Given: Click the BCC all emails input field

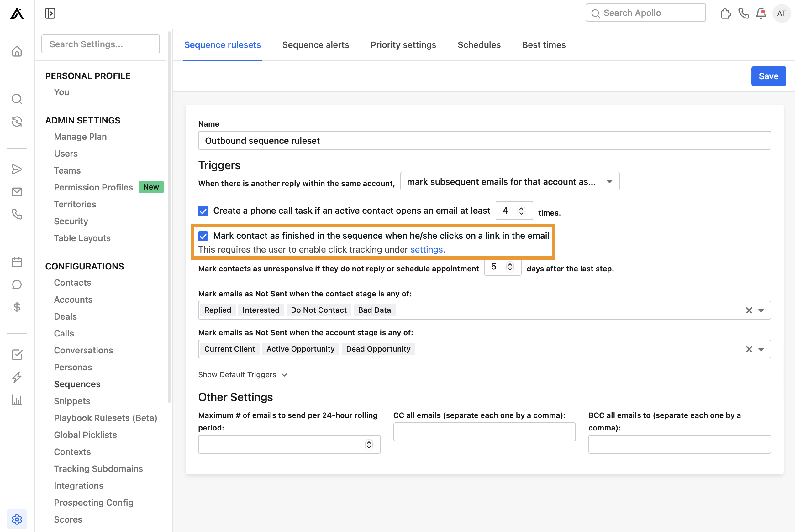Looking at the screenshot, I should [x=680, y=445].
